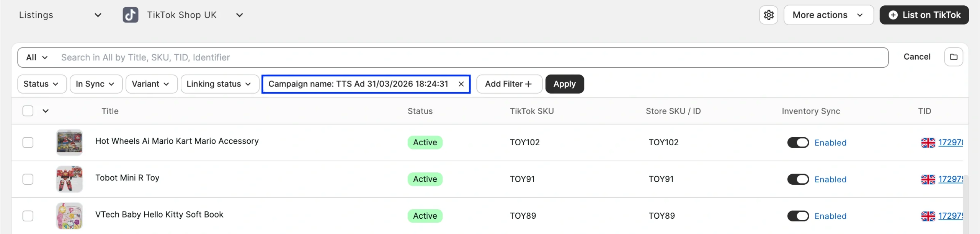Image resolution: width=980 pixels, height=234 pixels.
Task: Click TikTok SKU cell of Hot Wheels row
Action: tap(524, 143)
